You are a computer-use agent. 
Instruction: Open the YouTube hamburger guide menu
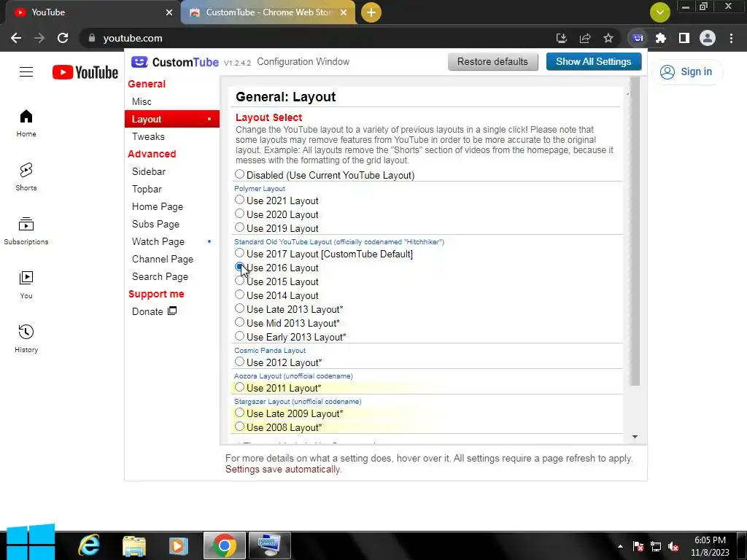tap(26, 72)
